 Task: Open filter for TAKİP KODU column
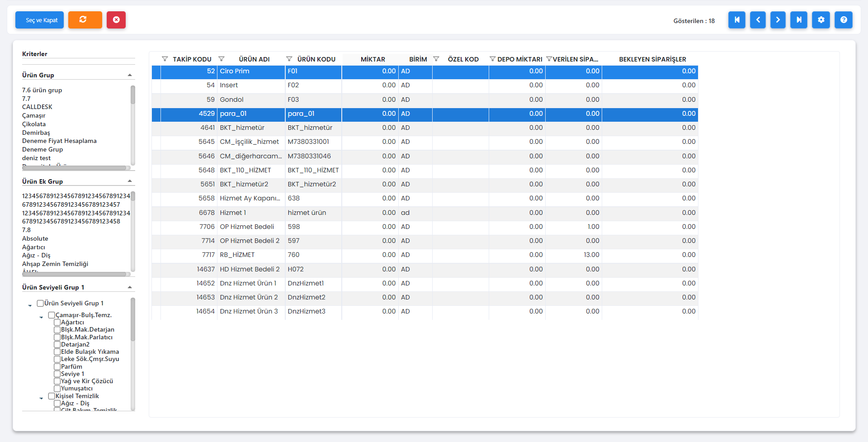pos(165,59)
